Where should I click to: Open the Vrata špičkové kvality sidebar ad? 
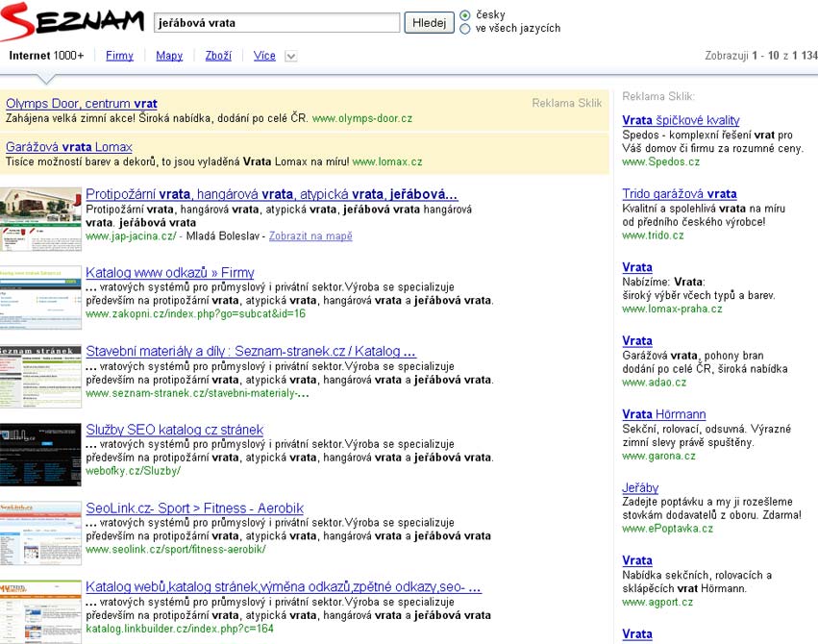681,120
